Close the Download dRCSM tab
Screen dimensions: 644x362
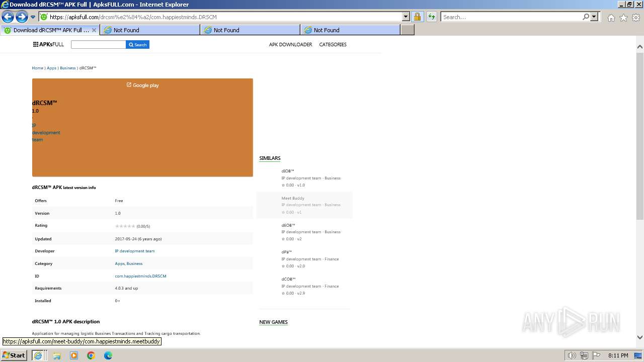(x=94, y=30)
